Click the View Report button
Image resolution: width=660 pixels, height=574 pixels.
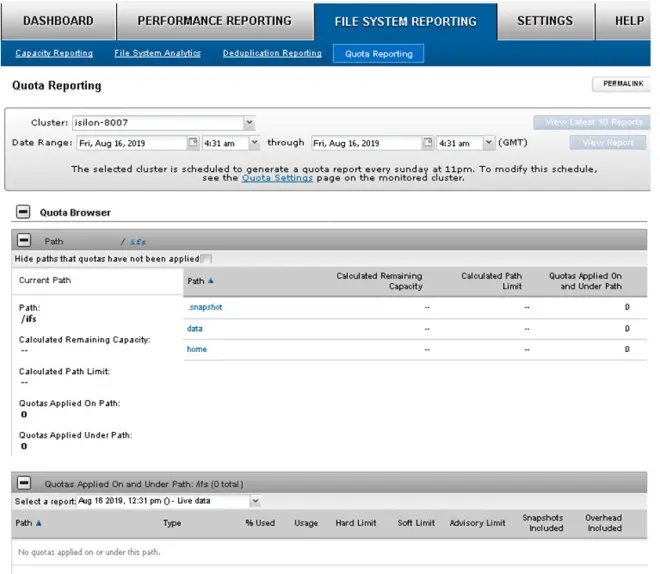click(608, 143)
